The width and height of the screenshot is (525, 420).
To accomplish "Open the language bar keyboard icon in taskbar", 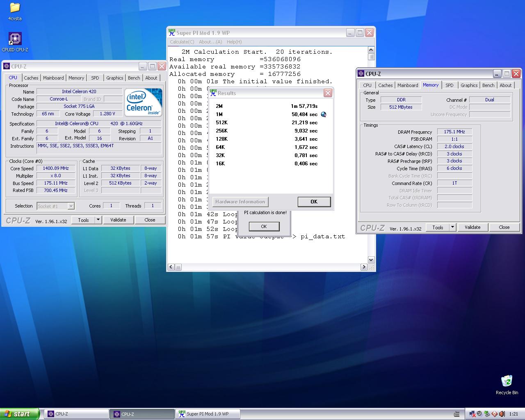I will pyautogui.click(x=457, y=414).
